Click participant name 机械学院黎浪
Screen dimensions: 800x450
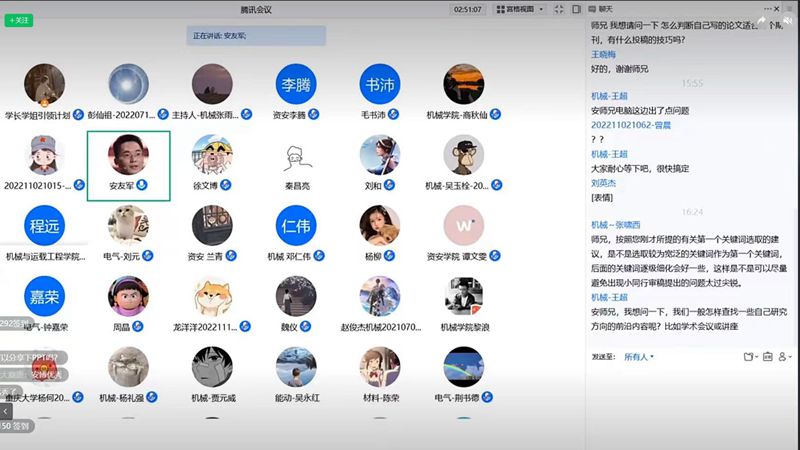tap(465, 327)
